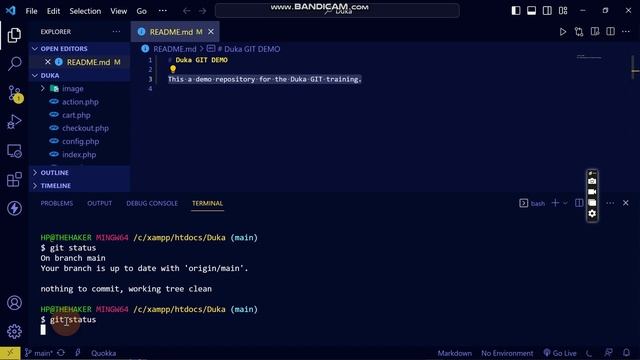The width and height of the screenshot is (640, 360).
Task: Toggle the bottom panel layout icon
Action: coord(531,11)
